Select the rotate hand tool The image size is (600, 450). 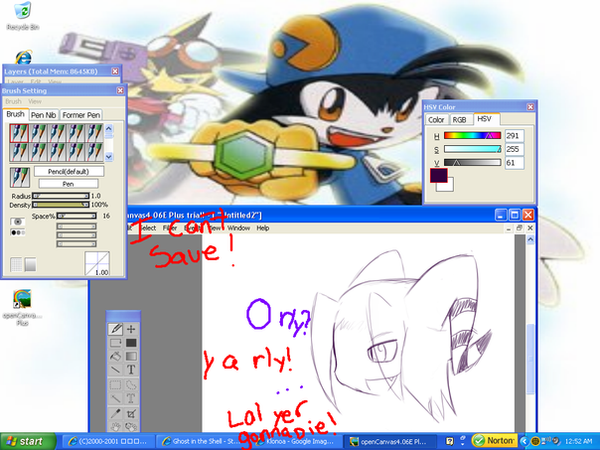pos(131,426)
